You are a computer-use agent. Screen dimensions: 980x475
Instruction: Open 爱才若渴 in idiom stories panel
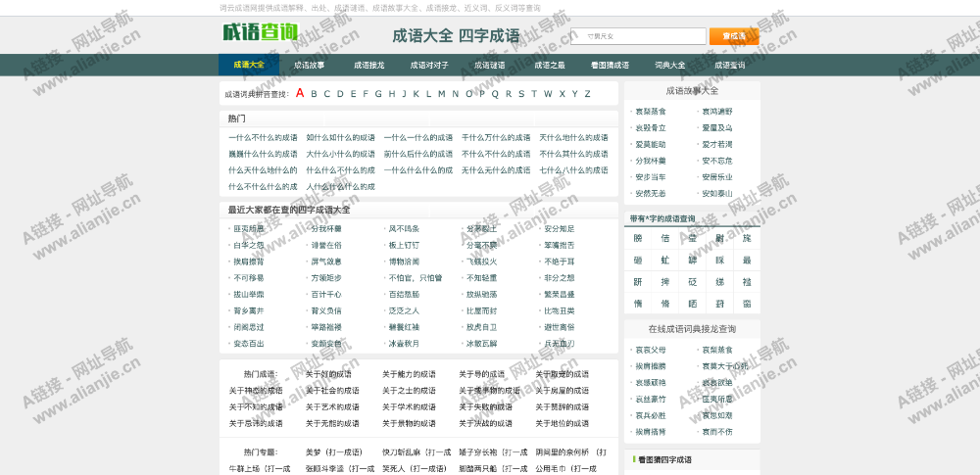[x=717, y=144]
